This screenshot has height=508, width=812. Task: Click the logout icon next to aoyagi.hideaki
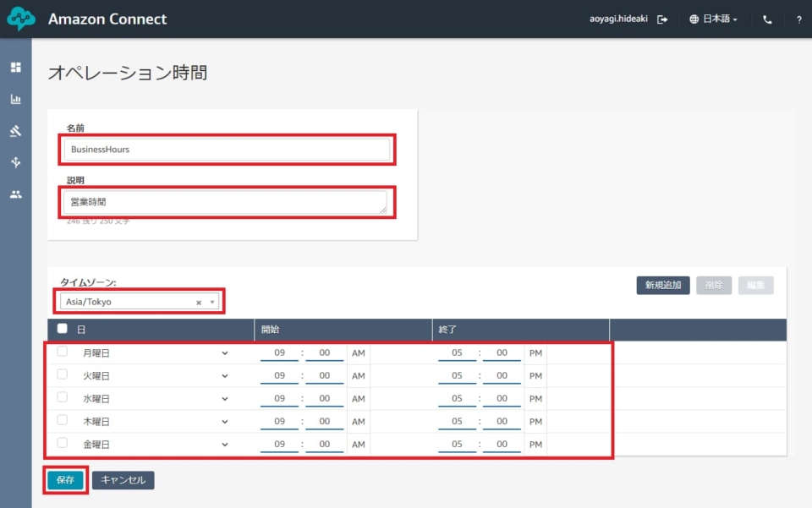tap(663, 19)
